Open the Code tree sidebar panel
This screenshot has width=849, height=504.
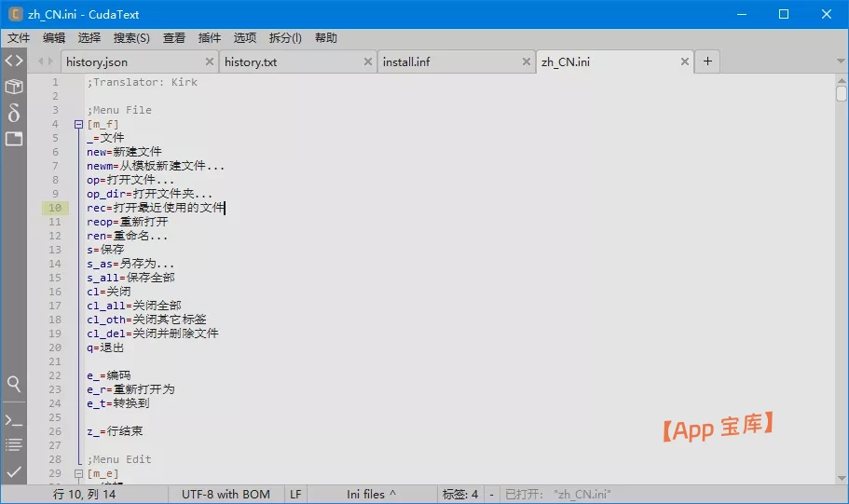pos(14,61)
